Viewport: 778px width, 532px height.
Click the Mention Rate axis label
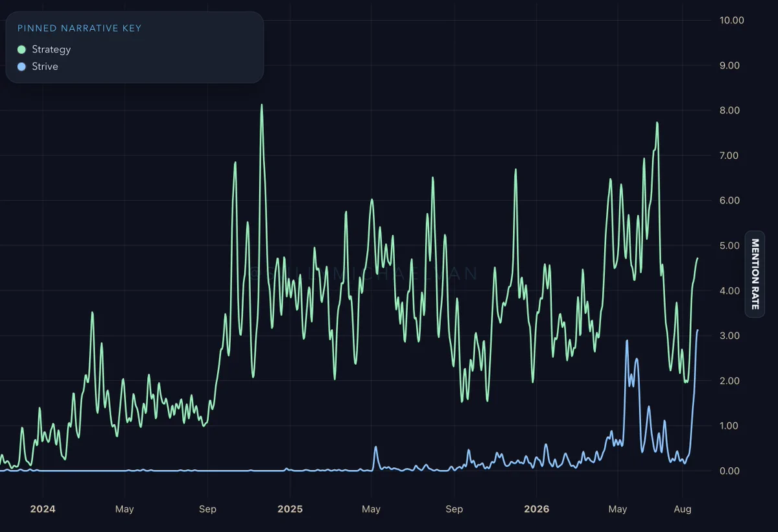coord(755,274)
